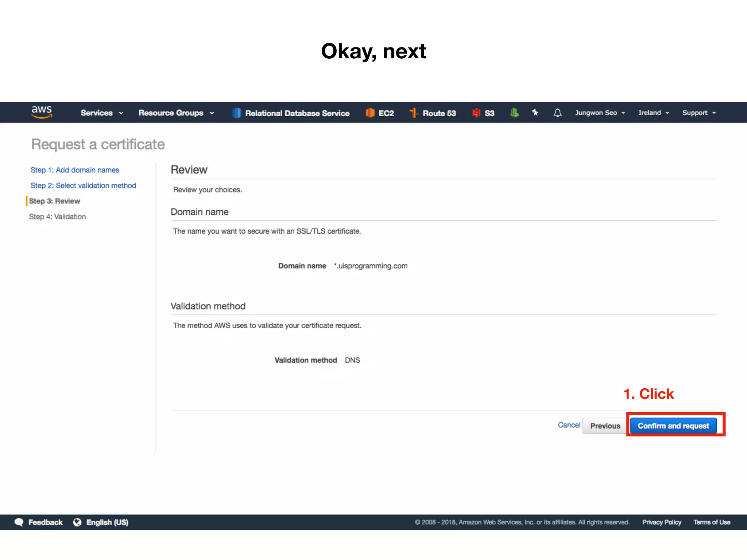Expand the Services menu

102,113
